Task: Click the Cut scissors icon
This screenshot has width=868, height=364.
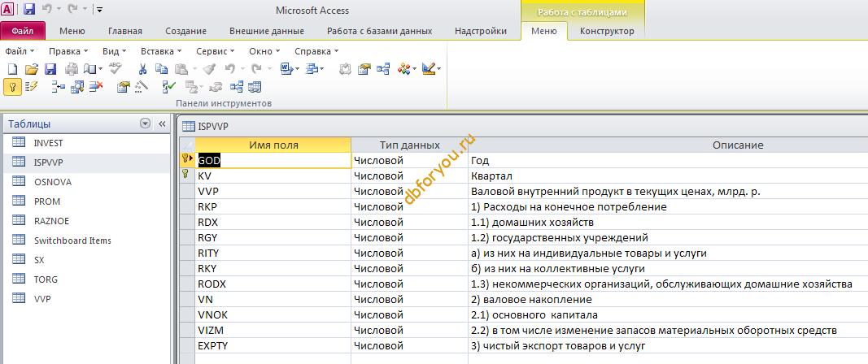Action: (x=142, y=69)
